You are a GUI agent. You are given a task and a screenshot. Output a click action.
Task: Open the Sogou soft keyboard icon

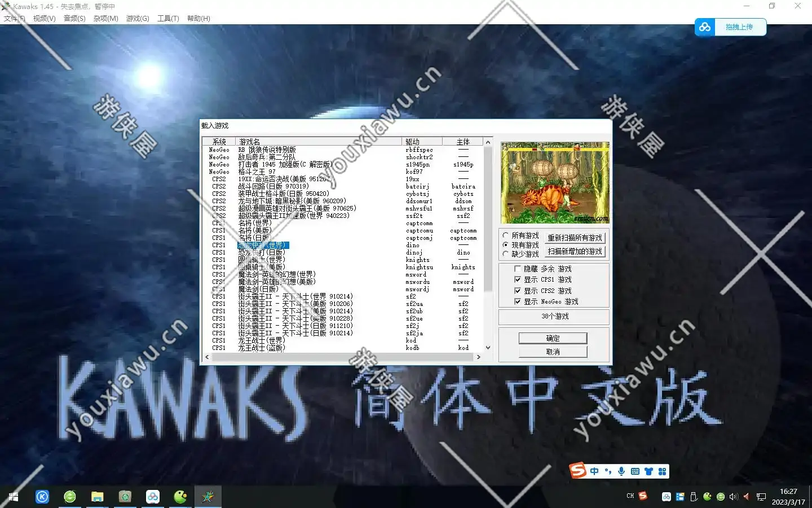[x=635, y=471]
